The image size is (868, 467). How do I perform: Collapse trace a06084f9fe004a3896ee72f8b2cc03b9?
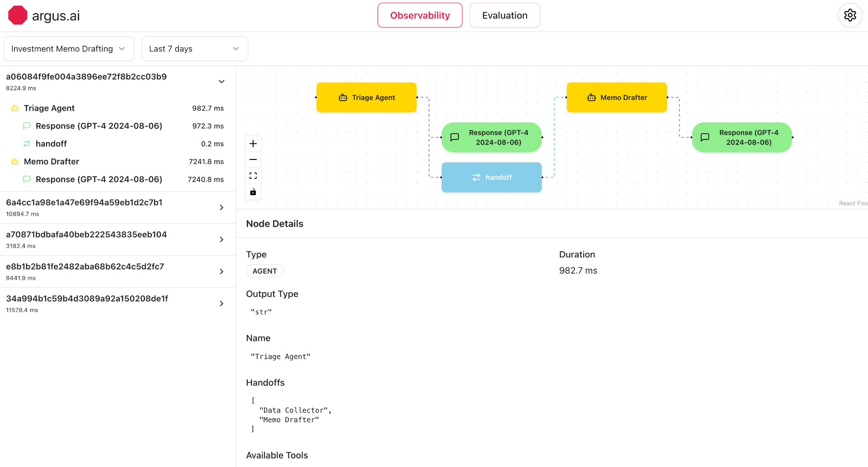tap(222, 81)
